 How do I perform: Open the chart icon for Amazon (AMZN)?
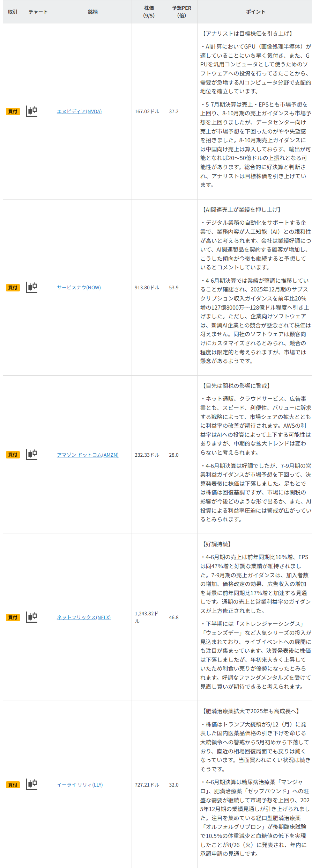[x=31, y=455]
